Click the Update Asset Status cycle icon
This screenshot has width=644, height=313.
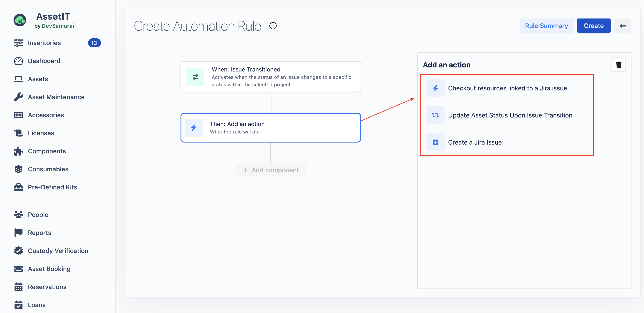pyautogui.click(x=435, y=115)
